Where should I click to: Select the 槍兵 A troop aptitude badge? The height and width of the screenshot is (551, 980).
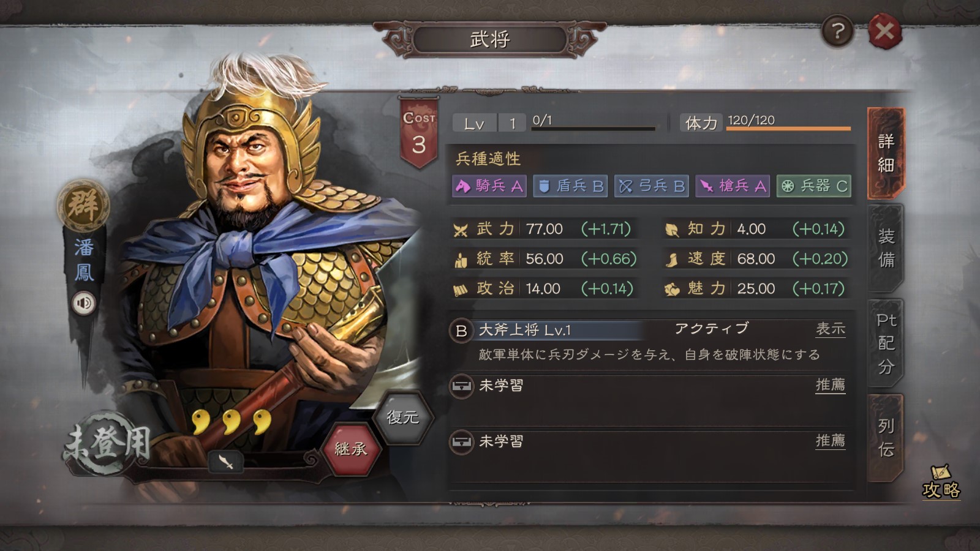[733, 186]
